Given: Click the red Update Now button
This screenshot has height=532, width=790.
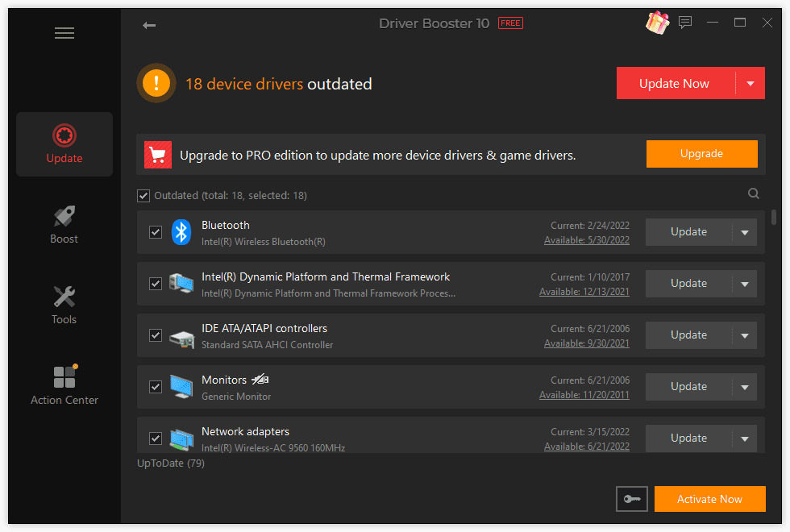Looking at the screenshot, I should pyautogui.click(x=676, y=83).
